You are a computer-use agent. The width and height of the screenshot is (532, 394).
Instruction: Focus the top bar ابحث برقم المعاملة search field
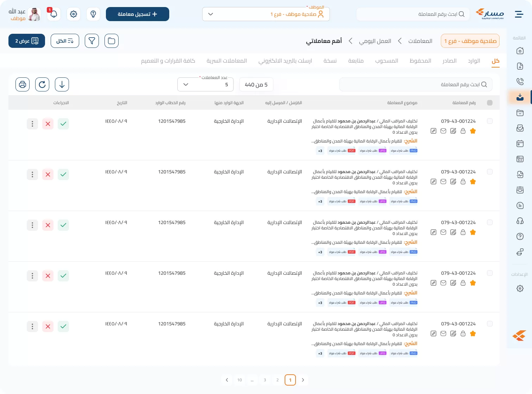pyautogui.click(x=413, y=14)
